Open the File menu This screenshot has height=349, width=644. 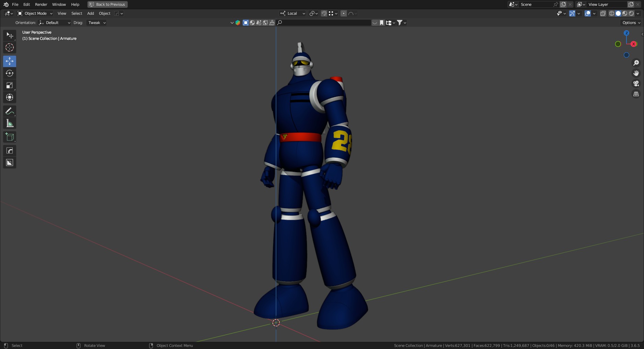click(x=15, y=4)
